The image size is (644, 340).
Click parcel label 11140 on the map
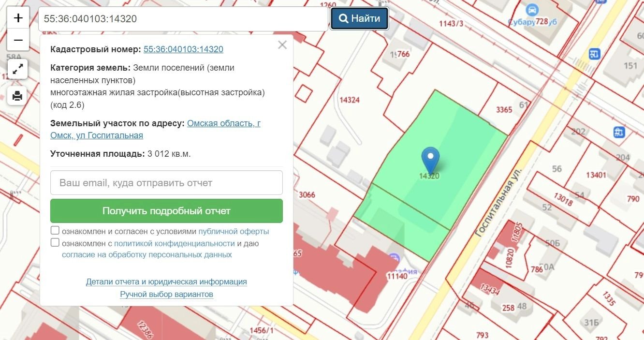click(x=397, y=276)
